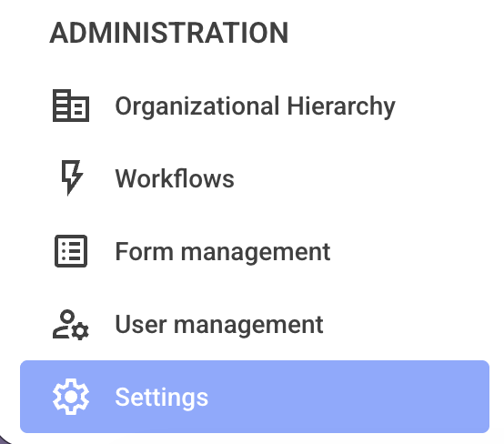Click the word "Hierarchy" in the sidebar
This screenshot has width=504, height=444.
[341, 107]
